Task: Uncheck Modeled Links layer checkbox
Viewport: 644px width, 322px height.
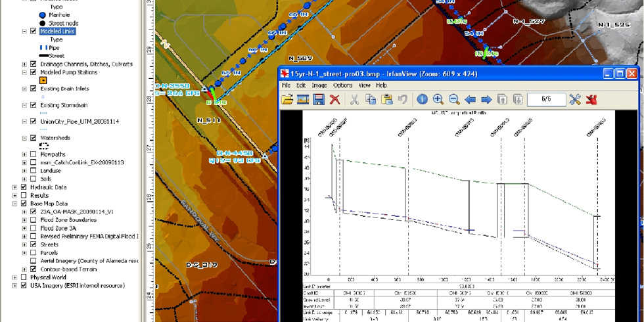Action: [34, 32]
